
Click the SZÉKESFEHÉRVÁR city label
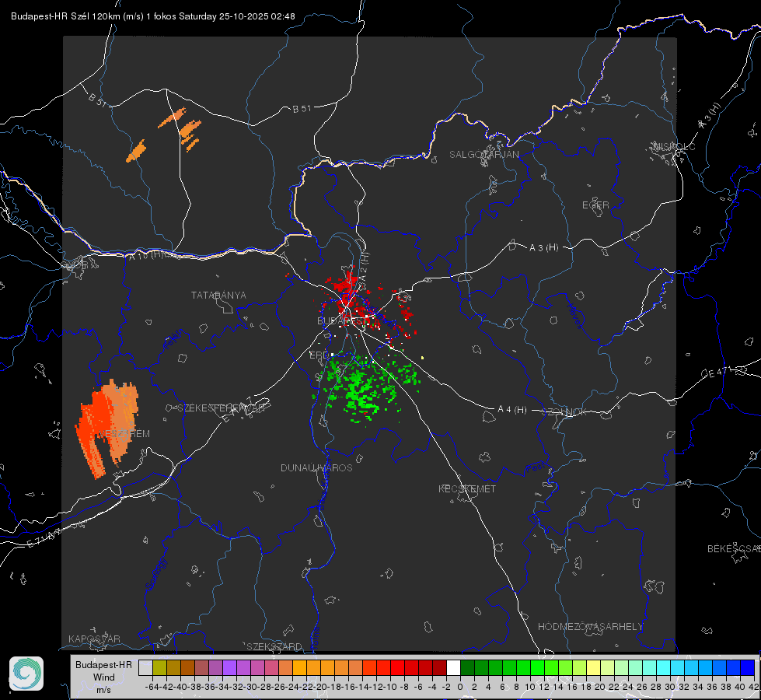223,408
